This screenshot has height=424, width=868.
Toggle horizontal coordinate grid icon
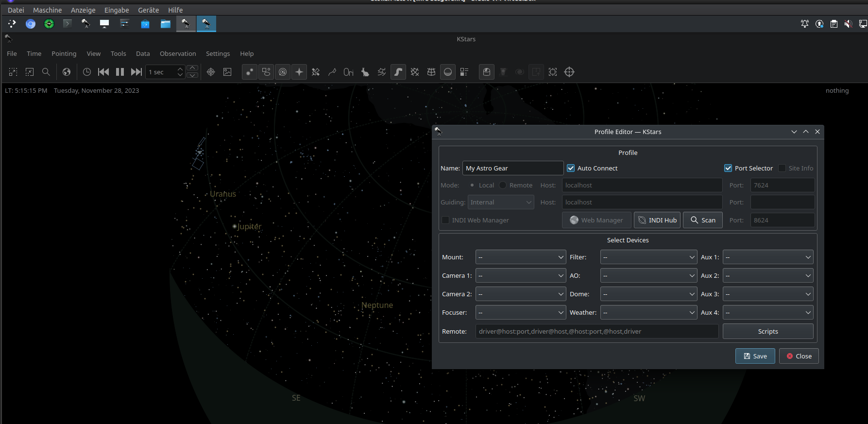[431, 72]
